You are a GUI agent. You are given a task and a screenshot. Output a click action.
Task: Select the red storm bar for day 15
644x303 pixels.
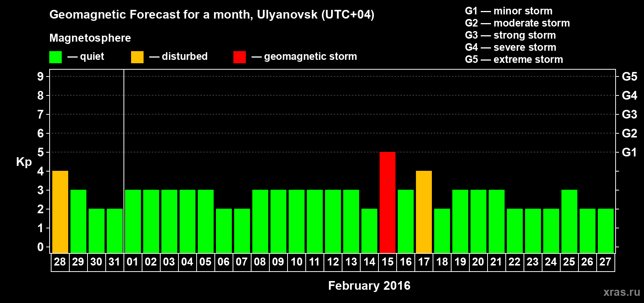pos(388,202)
